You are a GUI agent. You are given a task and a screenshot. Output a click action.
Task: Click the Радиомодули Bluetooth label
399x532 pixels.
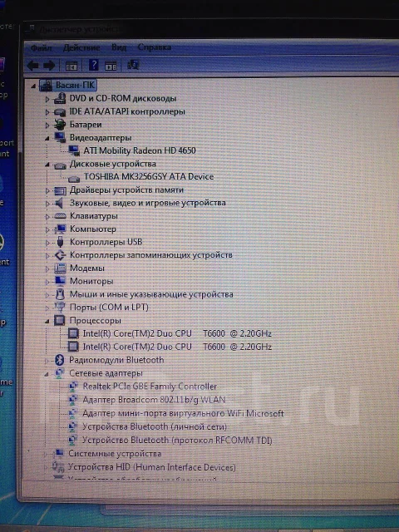point(116,360)
